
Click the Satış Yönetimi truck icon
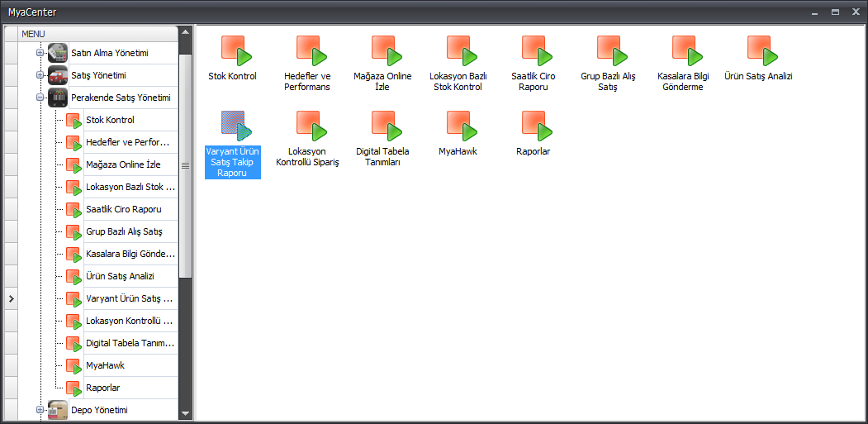[x=58, y=75]
